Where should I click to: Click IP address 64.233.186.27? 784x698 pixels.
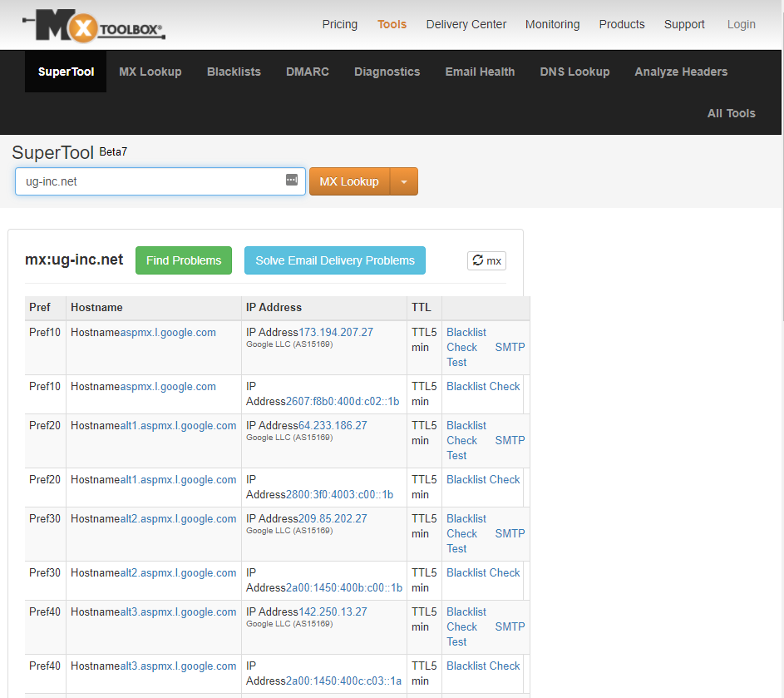coord(333,425)
